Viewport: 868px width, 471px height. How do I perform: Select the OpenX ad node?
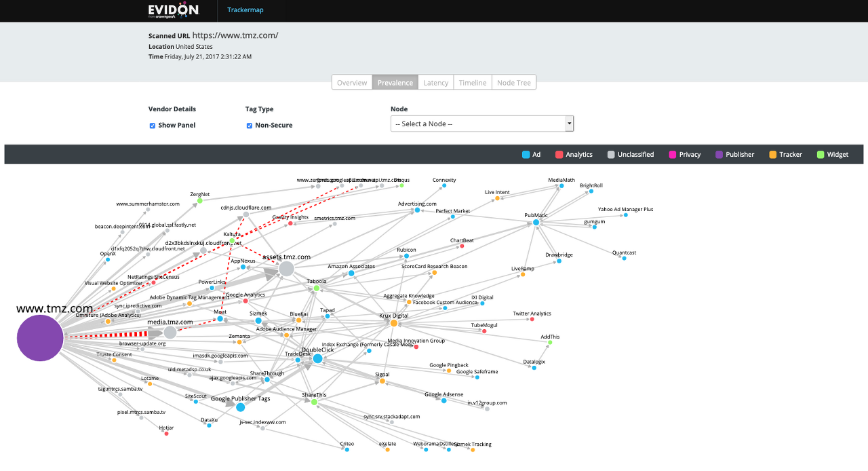tap(108, 259)
